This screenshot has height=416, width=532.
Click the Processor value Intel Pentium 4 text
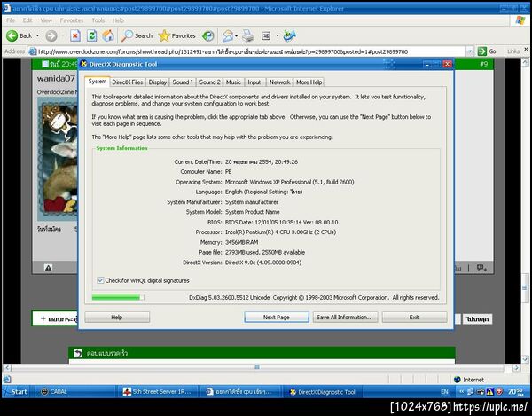(x=280, y=232)
